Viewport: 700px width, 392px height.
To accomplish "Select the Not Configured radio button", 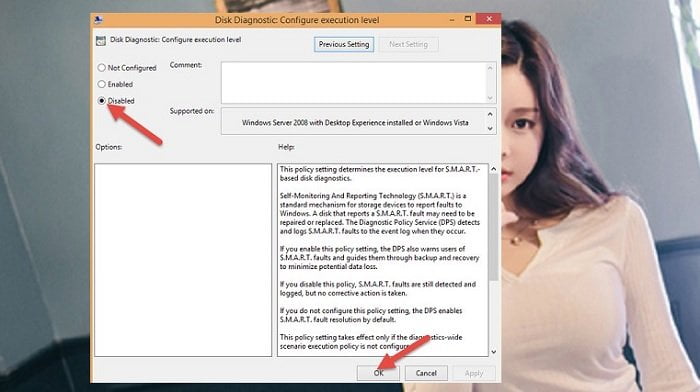I will [101, 68].
